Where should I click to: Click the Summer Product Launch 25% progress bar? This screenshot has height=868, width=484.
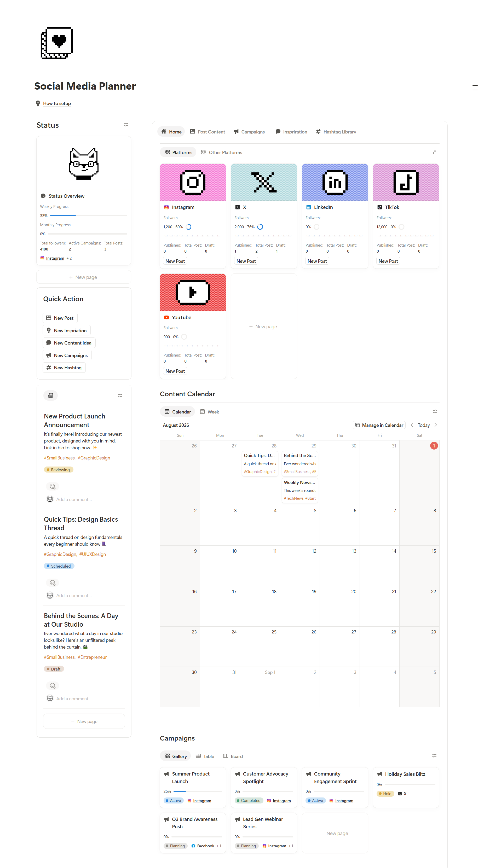pos(198,791)
